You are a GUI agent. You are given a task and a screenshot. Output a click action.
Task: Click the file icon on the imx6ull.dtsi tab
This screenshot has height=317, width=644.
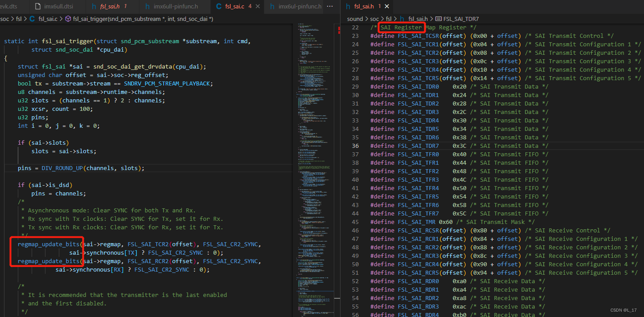(x=38, y=7)
